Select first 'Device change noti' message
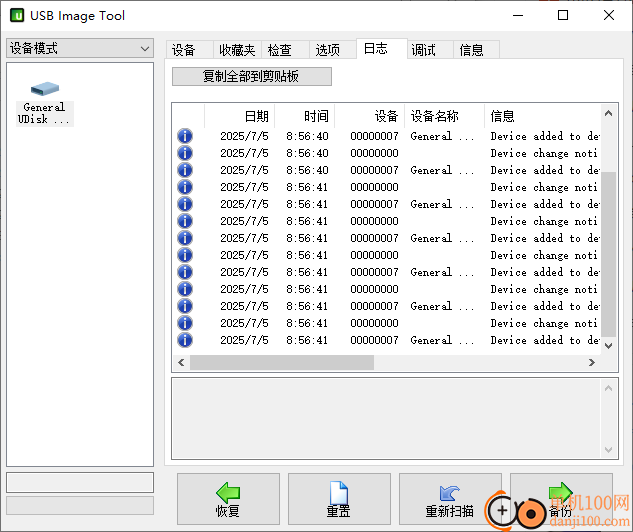Image resolution: width=633 pixels, height=532 pixels. 544,153
